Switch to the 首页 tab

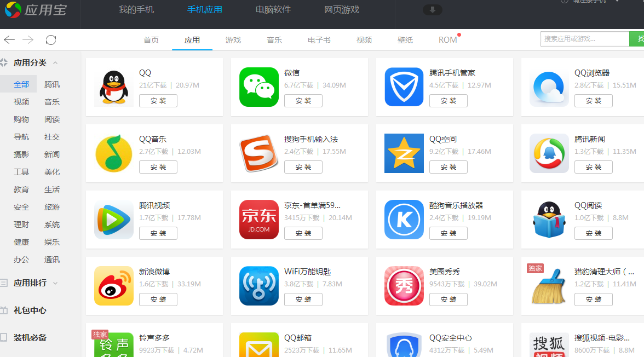click(151, 40)
